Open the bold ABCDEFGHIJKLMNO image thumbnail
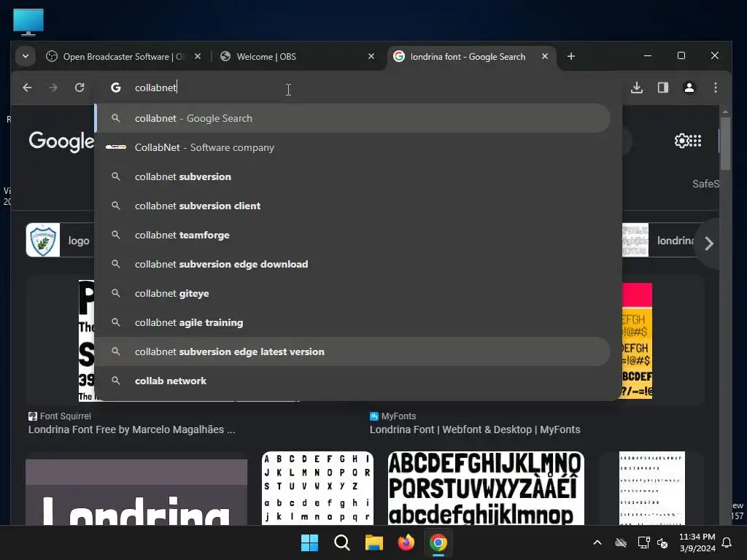The image size is (747, 560). (486, 488)
